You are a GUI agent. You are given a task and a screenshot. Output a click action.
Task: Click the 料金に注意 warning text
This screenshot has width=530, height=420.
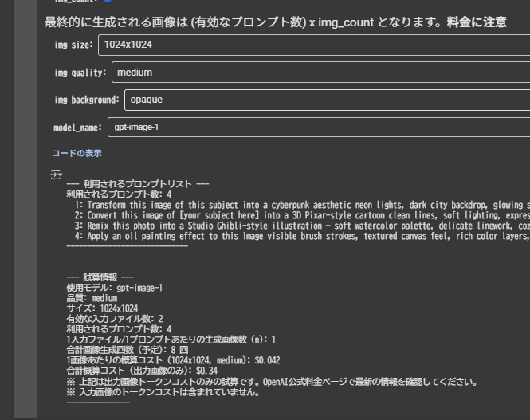[477, 22]
